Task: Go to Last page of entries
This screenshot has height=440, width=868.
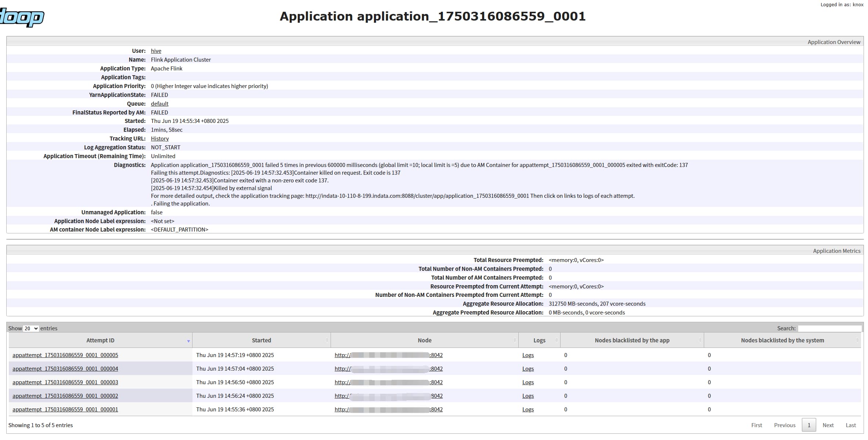Action: click(x=851, y=425)
